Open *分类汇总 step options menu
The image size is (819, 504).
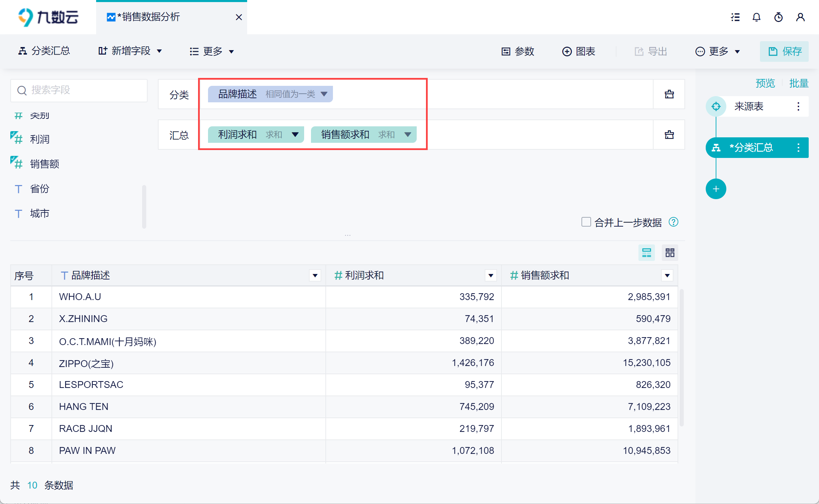[798, 148]
